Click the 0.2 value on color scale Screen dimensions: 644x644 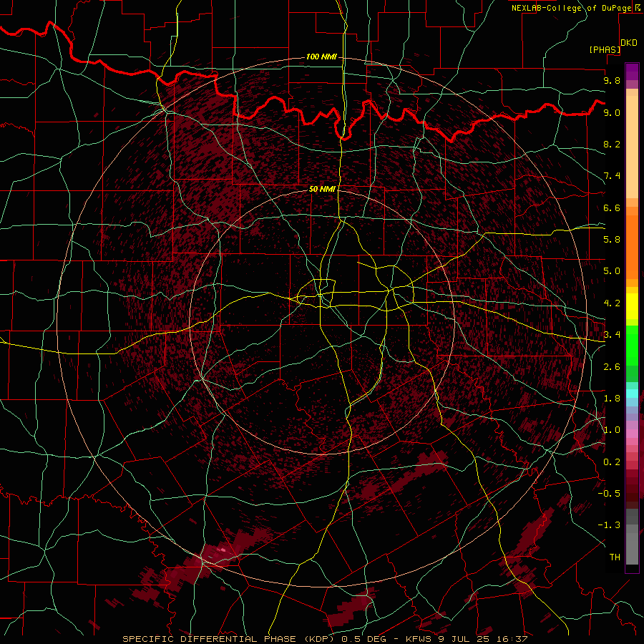pyautogui.click(x=612, y=462)
